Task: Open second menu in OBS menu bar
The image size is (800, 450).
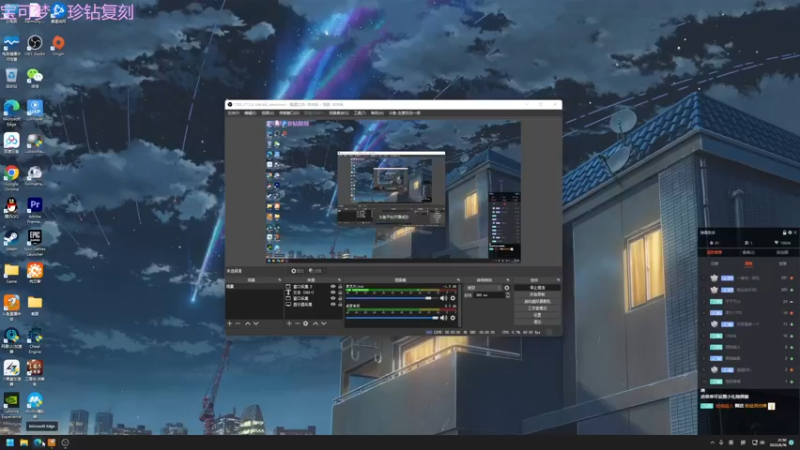Action: [x=250, y=113]
